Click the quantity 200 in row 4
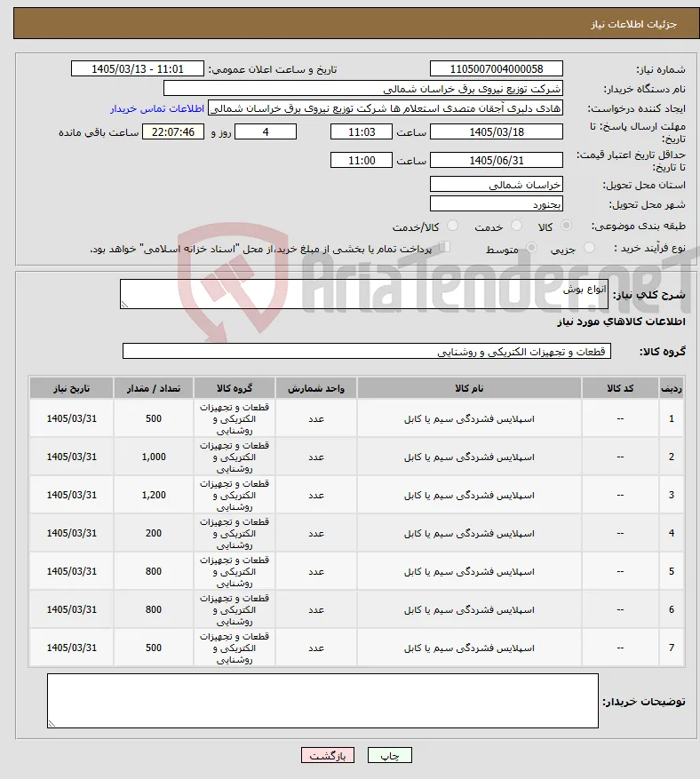Screen dimensions: 700x779 pos(154,533)
